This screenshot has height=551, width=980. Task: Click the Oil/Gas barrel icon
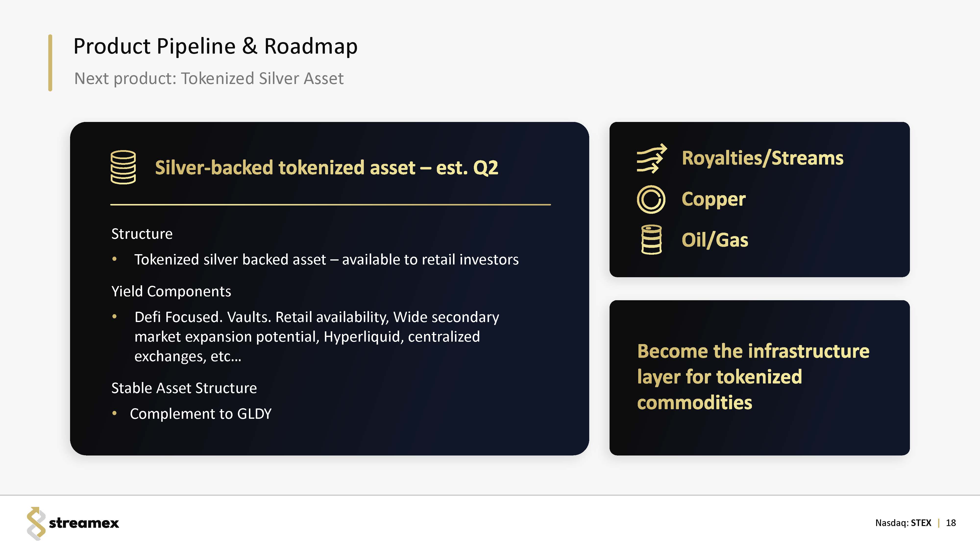point(651,240)
